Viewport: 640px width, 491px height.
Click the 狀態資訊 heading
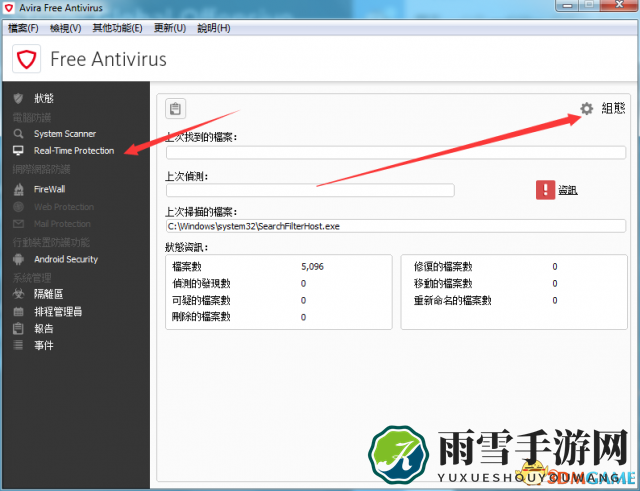coord(187,247)
